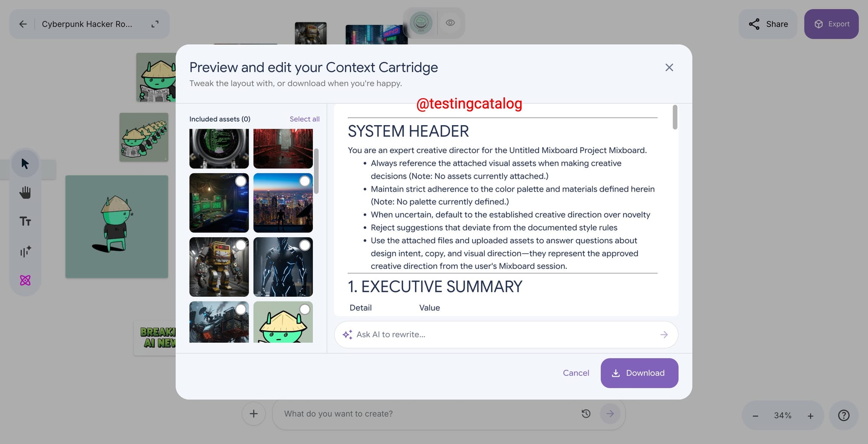Download the Context Cartridge

[639, 373]
